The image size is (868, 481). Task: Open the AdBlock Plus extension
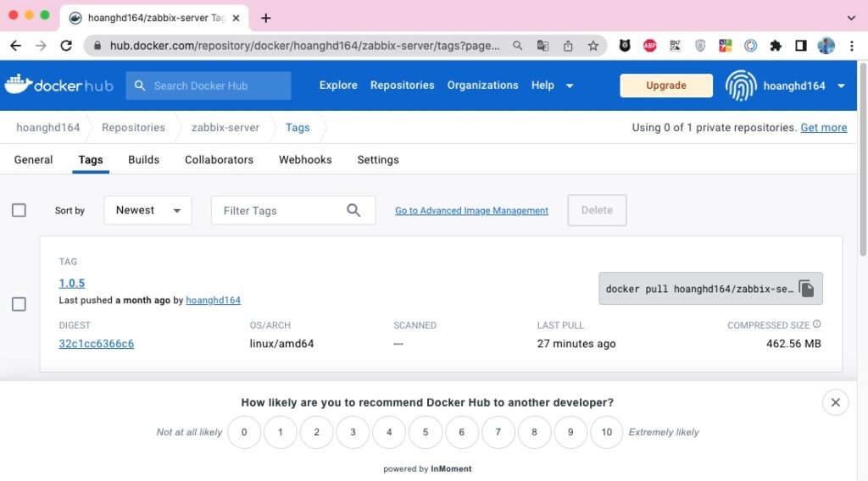650,46
